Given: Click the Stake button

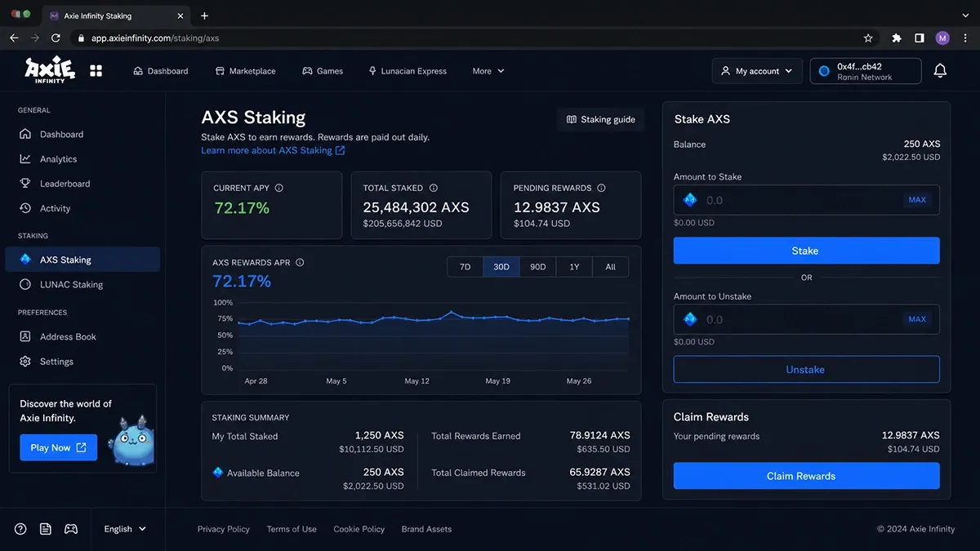Looking at the screenshot, I should point(806,251).
